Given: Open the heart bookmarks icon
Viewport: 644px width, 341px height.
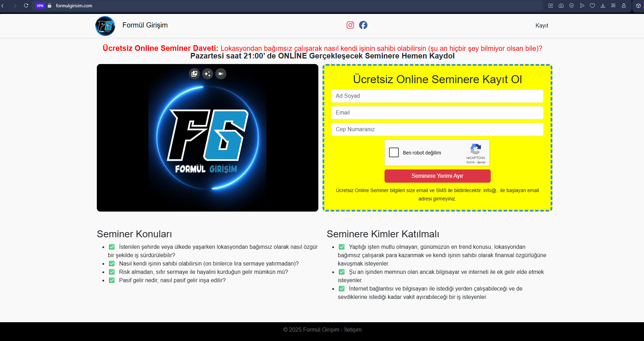Looking at the screenshot, I should [592, 6].
